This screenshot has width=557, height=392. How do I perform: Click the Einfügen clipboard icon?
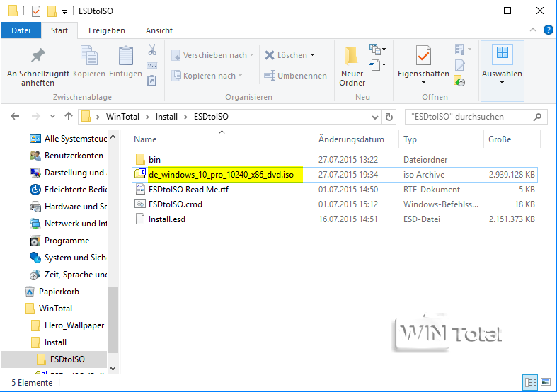(x=126, y=55)
